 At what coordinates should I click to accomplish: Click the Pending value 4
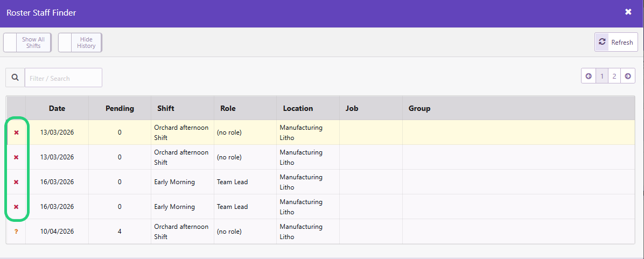pyautogui.click(x=120, y=232)
